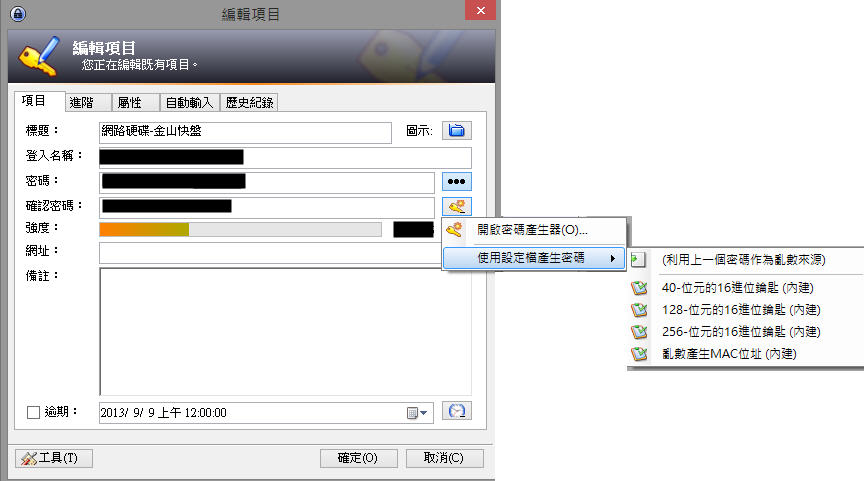Click the lock icon in title bar

[x=18, y=13]
